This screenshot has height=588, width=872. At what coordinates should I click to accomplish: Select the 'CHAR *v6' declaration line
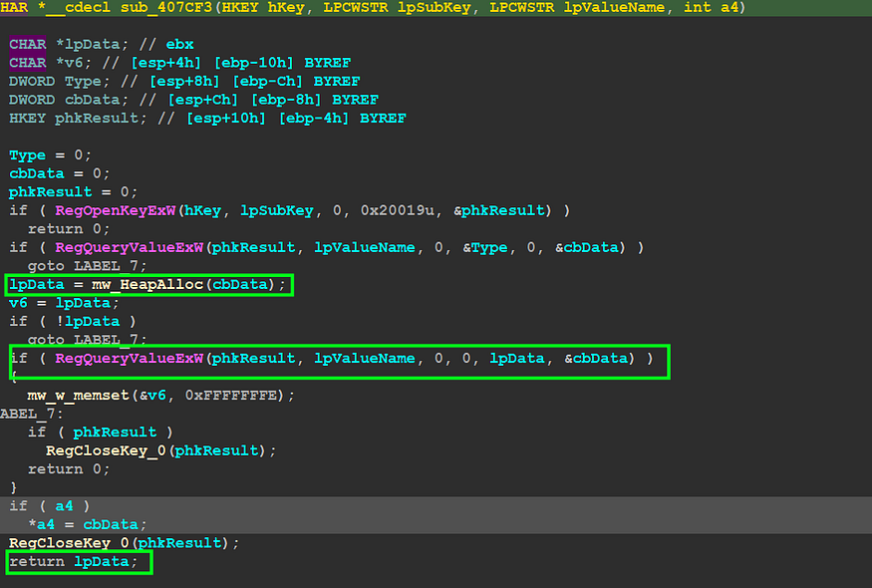click(x=179, y=63)
